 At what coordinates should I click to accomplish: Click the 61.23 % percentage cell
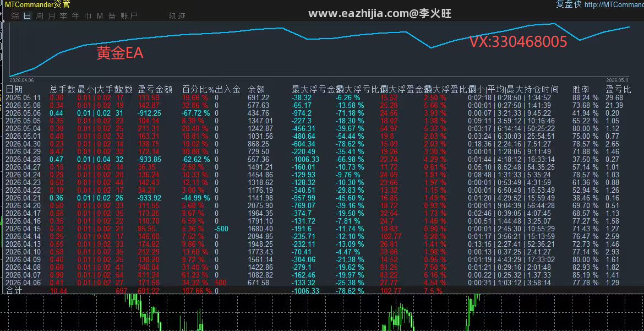195,275
